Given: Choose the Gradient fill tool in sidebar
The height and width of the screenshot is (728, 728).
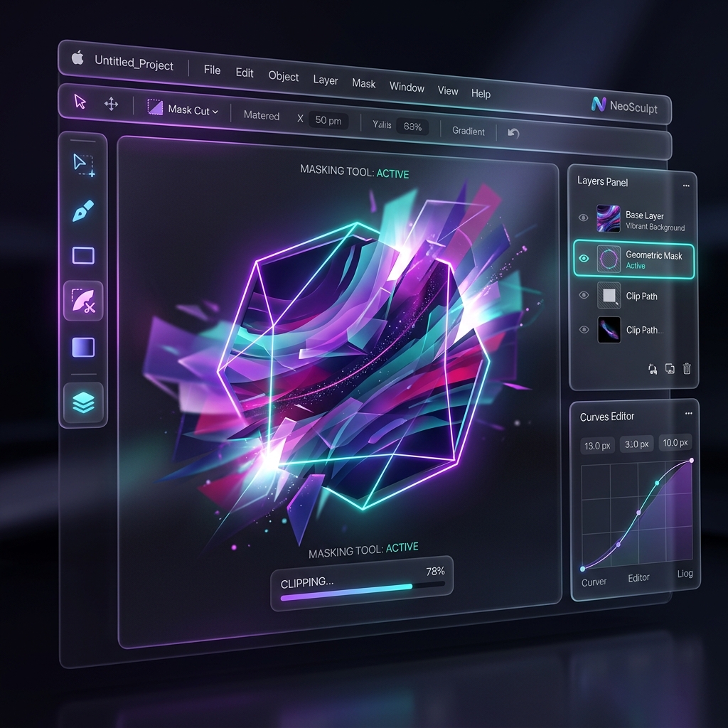Looking at the screenshot, I should coord(83,347).
